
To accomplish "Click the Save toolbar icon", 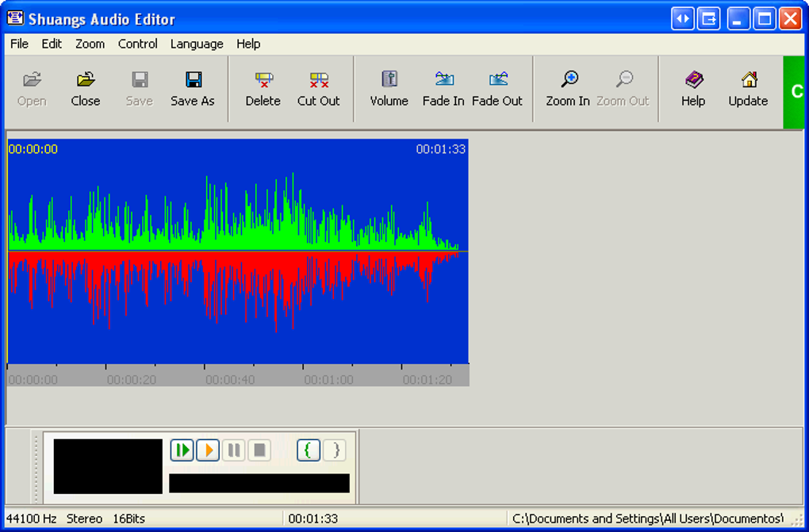I will tap(140, 89).
